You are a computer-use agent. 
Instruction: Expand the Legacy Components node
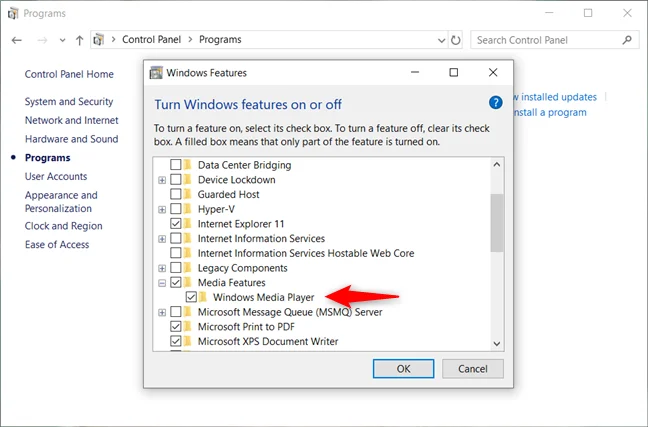[x=162, y=268]
